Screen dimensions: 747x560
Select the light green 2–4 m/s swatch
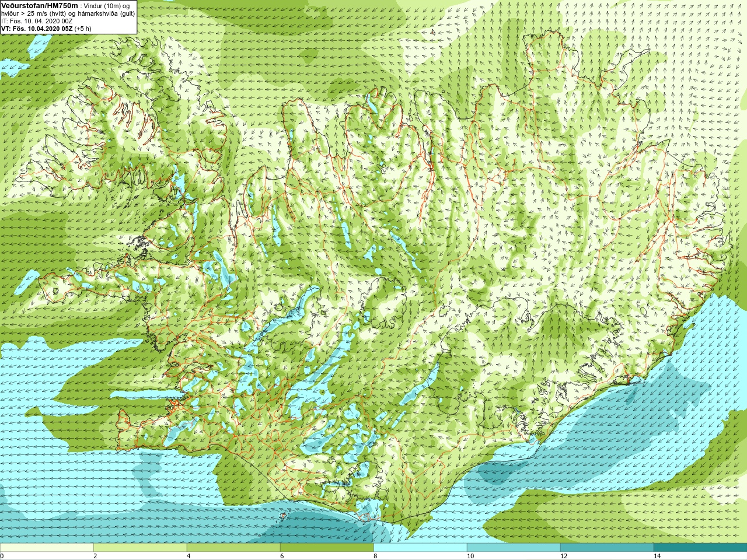140,548
